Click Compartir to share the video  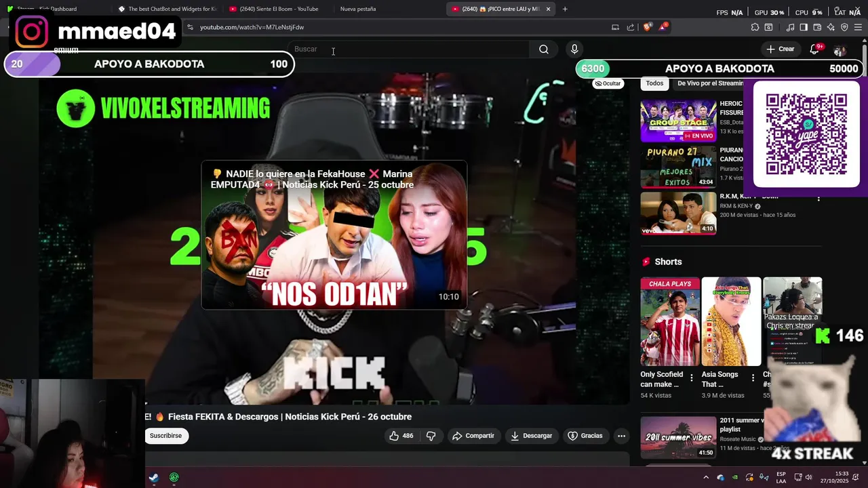point(473,436)
